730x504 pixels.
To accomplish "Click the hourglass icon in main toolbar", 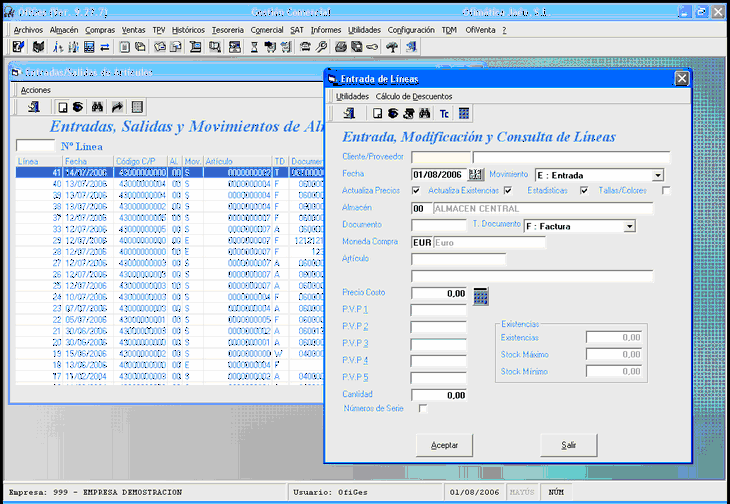I will click(x=254, y=47).
